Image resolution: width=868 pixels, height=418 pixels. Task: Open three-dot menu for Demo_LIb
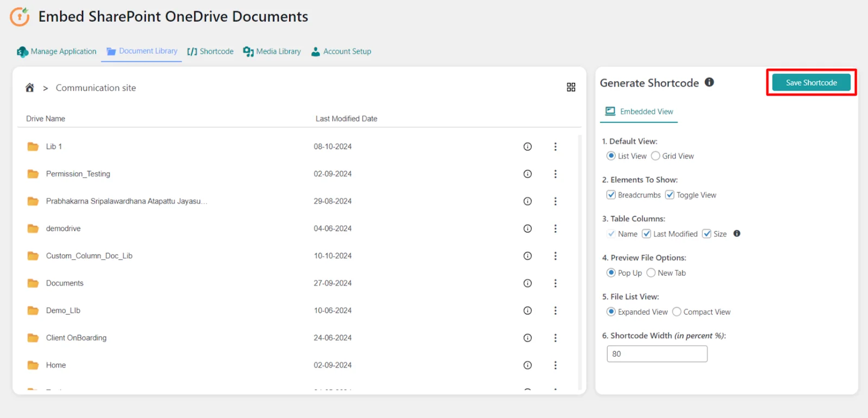(x=555, y=311)
